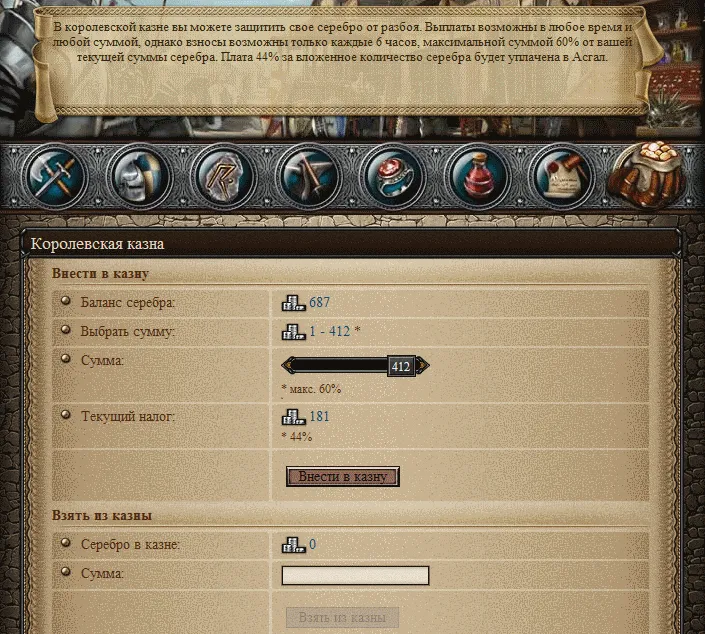Click the '1 - 412' sum range text
The image size is (705, 634).
point(330,331)
